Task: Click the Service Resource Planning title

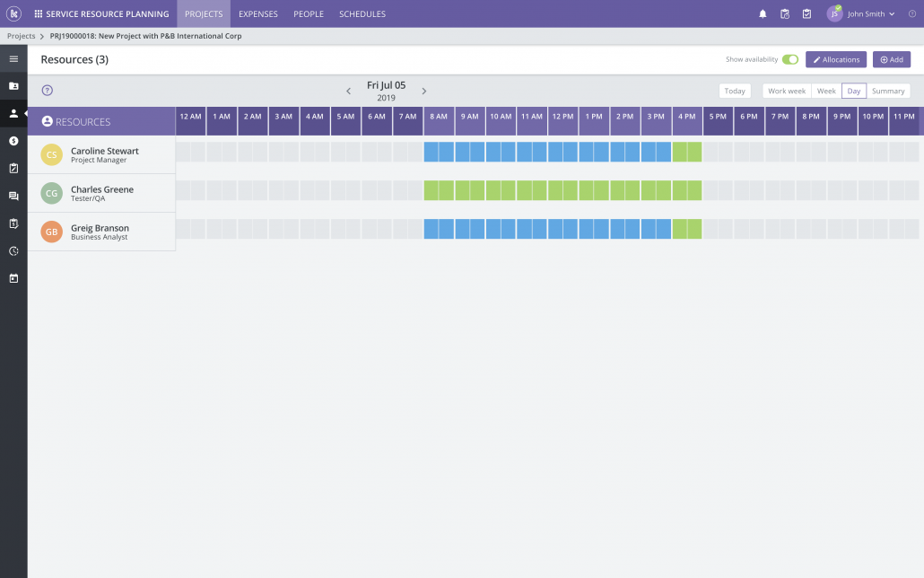Action: (x=108, y=13)
